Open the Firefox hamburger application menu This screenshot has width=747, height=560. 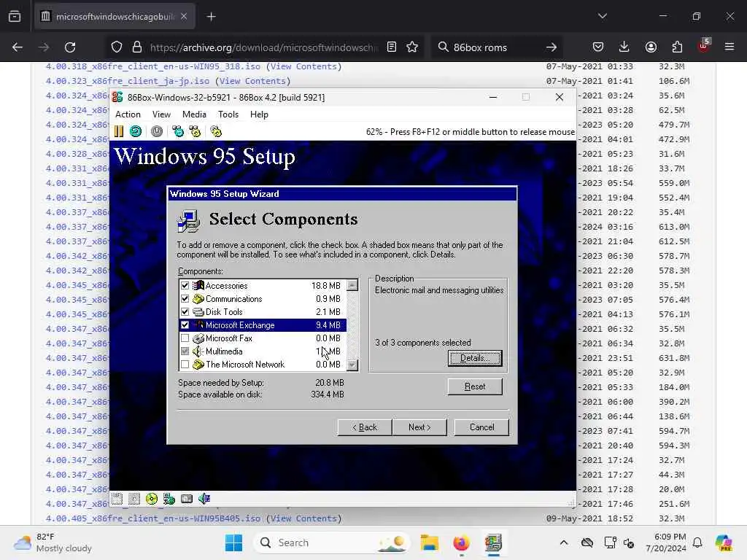pos(729,47)
